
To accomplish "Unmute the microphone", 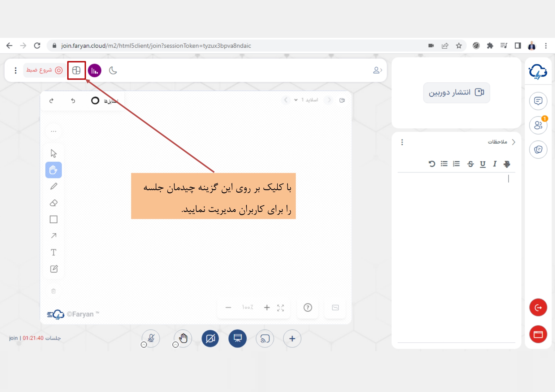I will pyautogui.click(x=151, y=338).
